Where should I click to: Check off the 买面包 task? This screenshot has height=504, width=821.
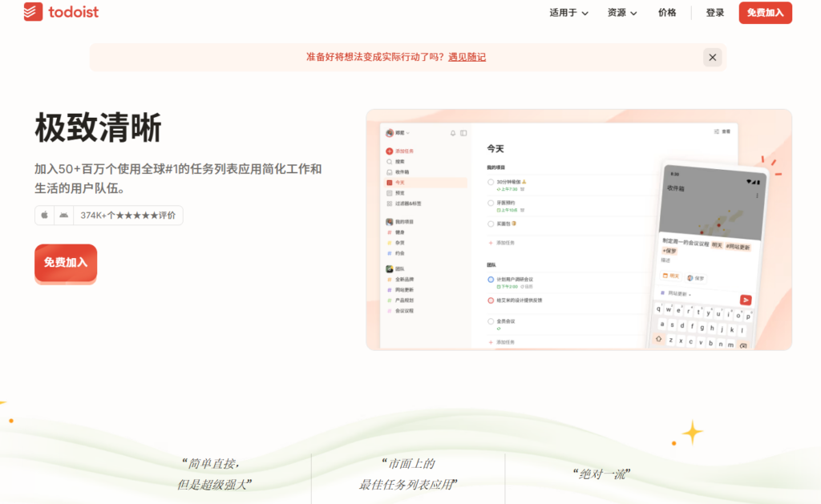tap(491, 224)
